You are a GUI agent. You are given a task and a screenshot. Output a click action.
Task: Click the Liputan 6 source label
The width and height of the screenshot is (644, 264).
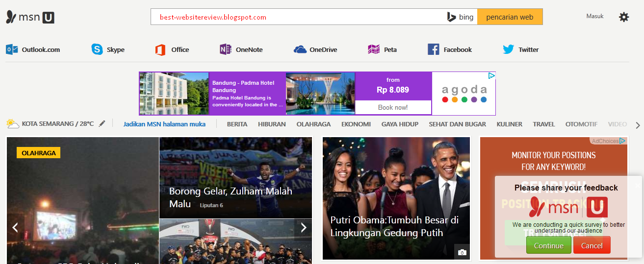click(x=211, y=205)
